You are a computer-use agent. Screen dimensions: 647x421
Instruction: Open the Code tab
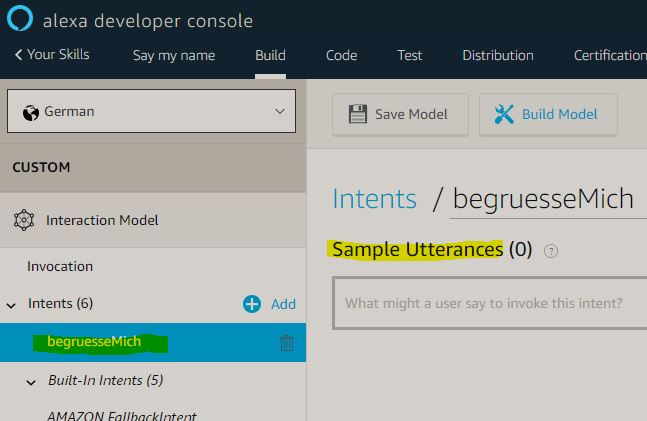coord(341,55)
